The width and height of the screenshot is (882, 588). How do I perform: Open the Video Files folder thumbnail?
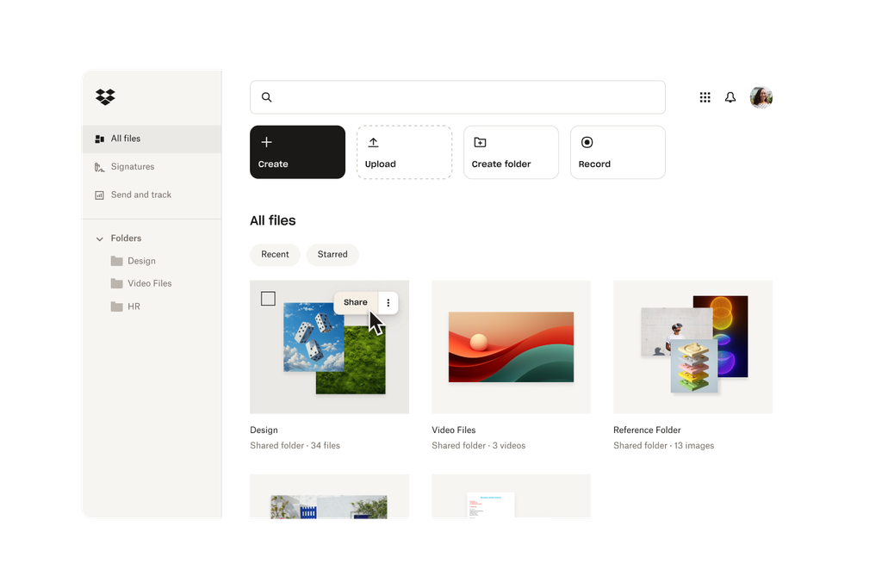pos(510,347)
